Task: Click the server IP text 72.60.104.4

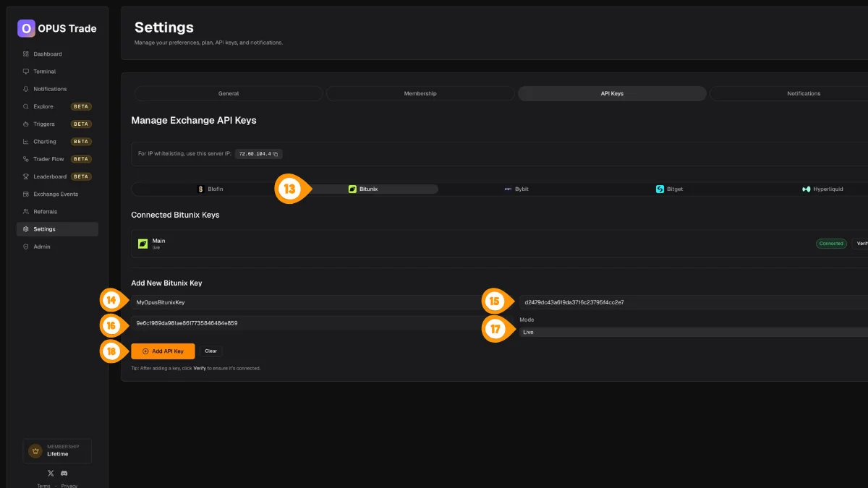Action: click(x=255, y=154)
